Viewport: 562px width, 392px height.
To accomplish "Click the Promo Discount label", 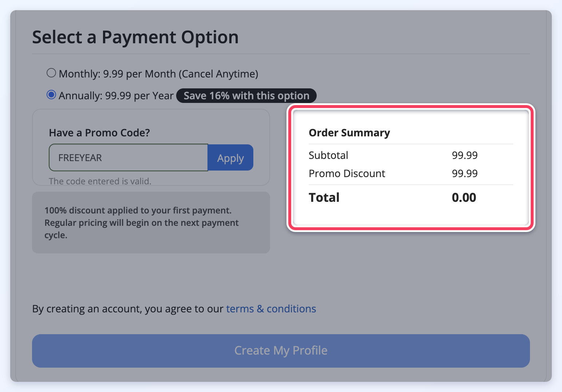I will [x=347, y=173].
